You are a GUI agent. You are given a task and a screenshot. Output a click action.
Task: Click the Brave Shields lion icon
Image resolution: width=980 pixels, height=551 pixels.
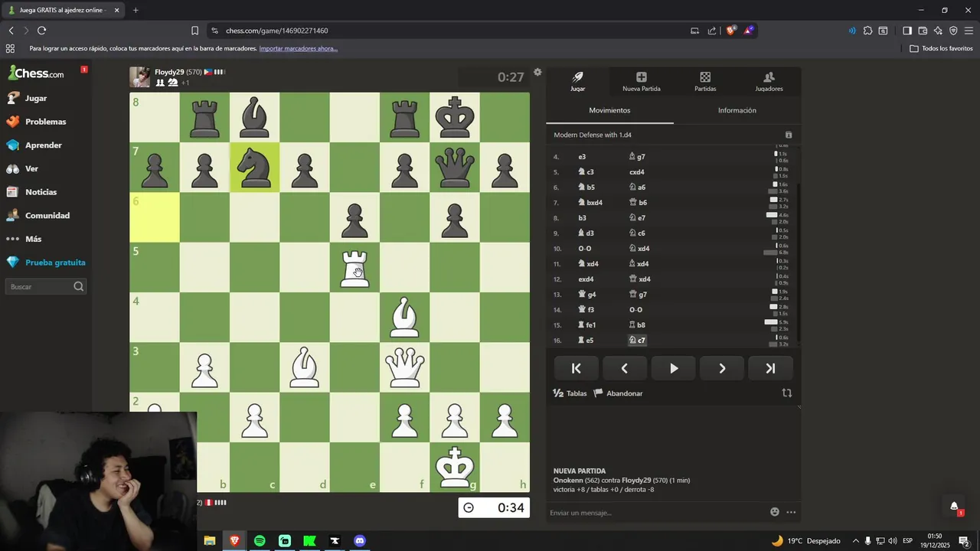click(730, 31)
